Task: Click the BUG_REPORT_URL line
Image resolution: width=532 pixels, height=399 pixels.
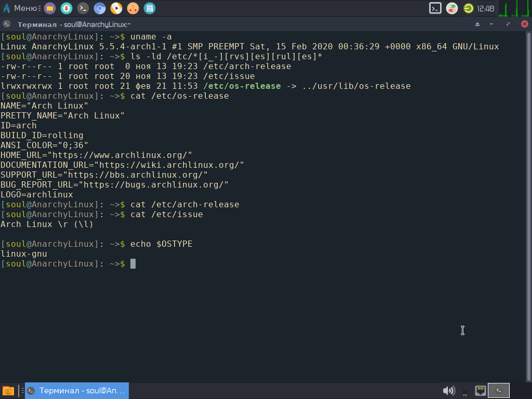Action: [x=114, y=184]
